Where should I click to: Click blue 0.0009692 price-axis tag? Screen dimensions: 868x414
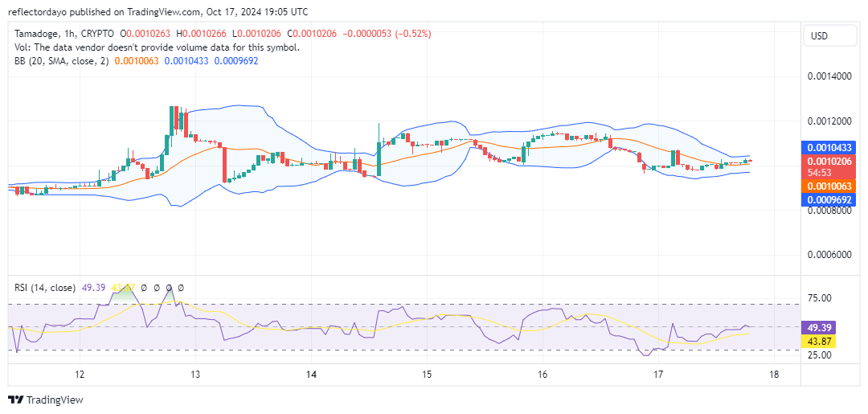[829, 199]
